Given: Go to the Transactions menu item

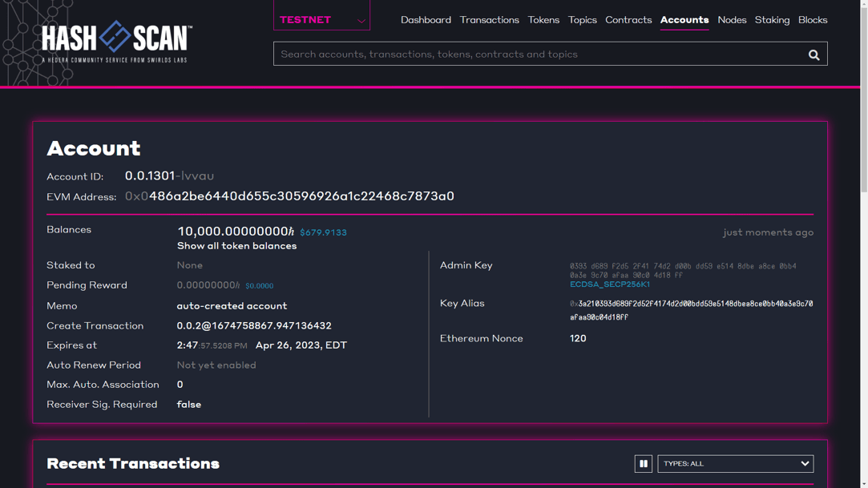Looking at the screenshot, I should 489,20.
